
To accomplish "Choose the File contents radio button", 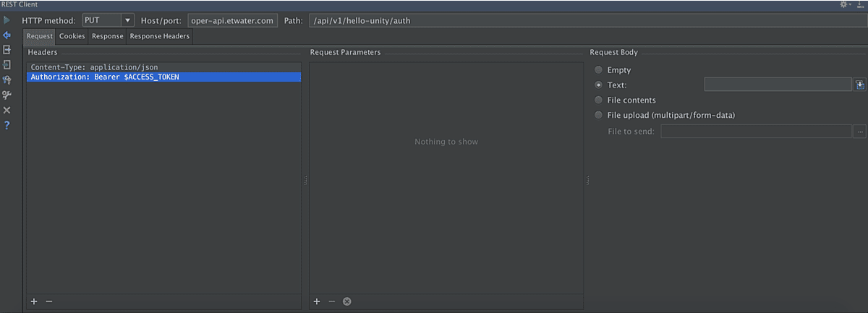I will [x=598, y=100].
